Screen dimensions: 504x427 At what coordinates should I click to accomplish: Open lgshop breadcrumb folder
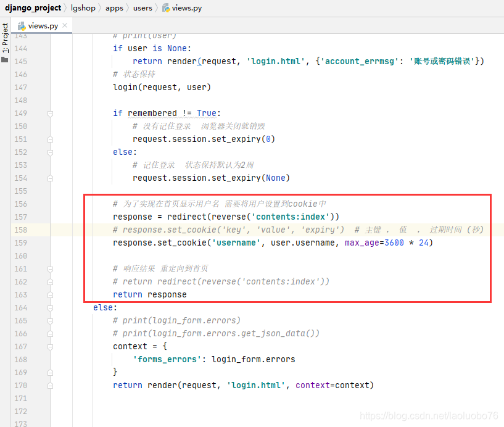click(83, 8)
